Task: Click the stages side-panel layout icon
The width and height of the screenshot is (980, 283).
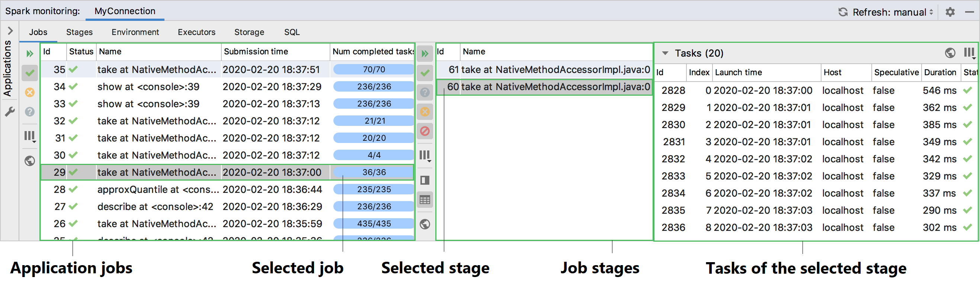Action: click(425, 180)
